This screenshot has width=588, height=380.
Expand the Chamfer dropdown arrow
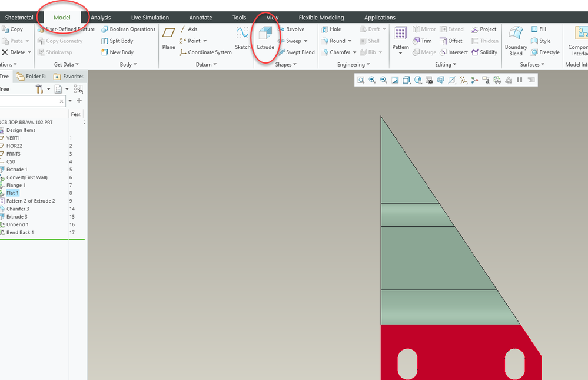[354, 52]
